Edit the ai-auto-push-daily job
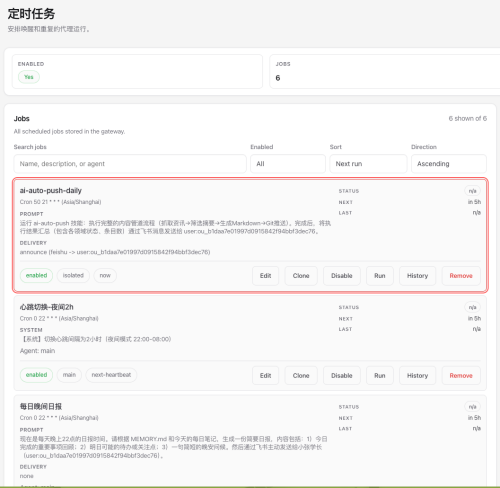 point(265,276)
